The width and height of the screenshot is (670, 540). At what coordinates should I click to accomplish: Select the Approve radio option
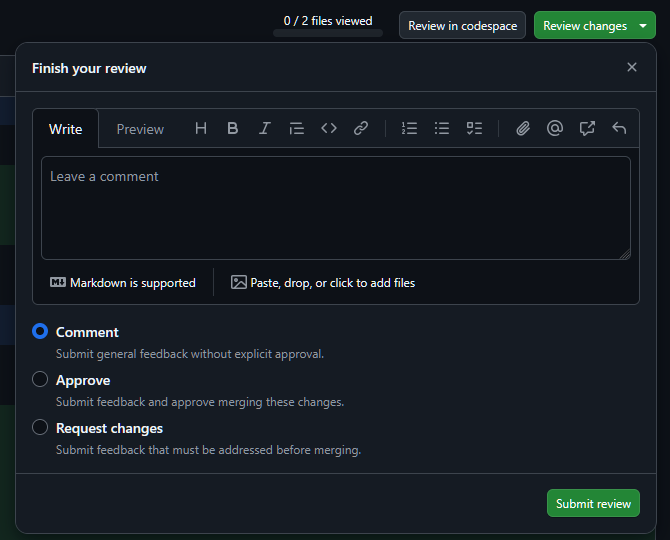40,379
